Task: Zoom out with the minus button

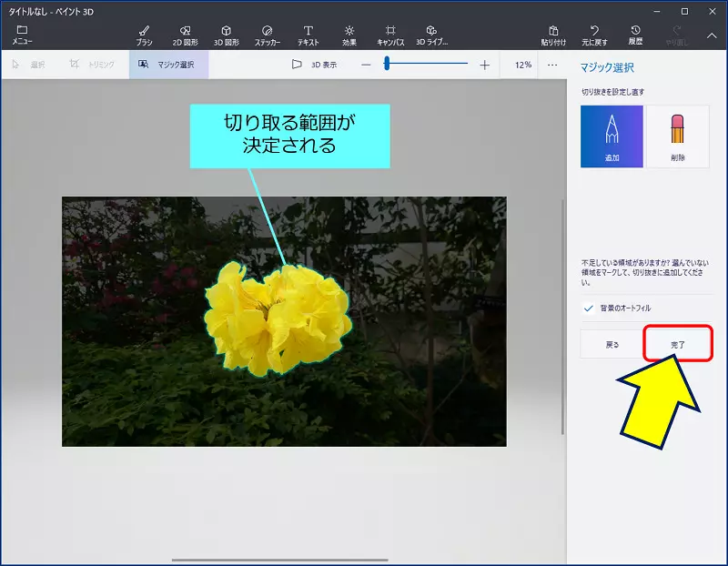Action: tap(366, 65)
